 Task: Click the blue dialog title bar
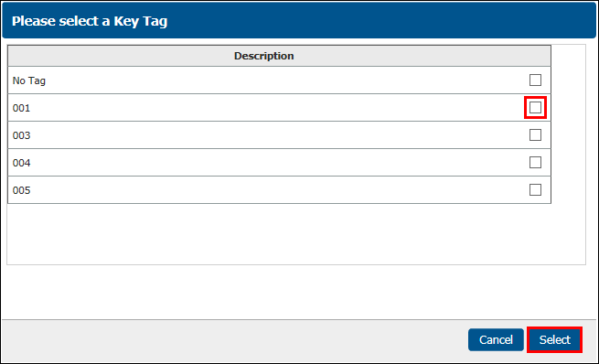point(299,20)
